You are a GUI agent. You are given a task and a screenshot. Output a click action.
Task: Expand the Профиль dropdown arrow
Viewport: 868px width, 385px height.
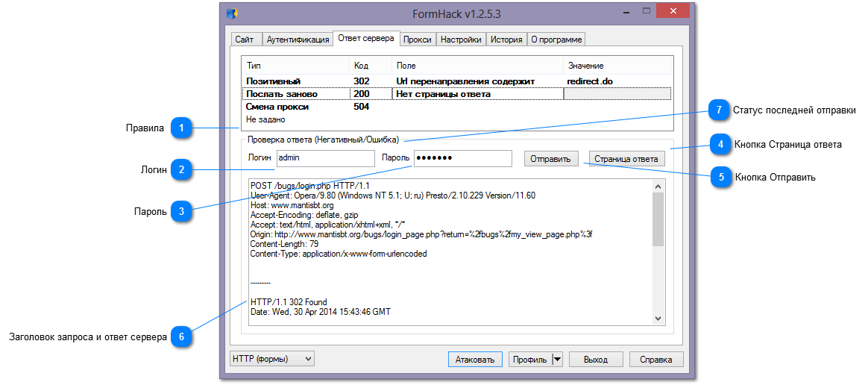(x=556, y=360)
